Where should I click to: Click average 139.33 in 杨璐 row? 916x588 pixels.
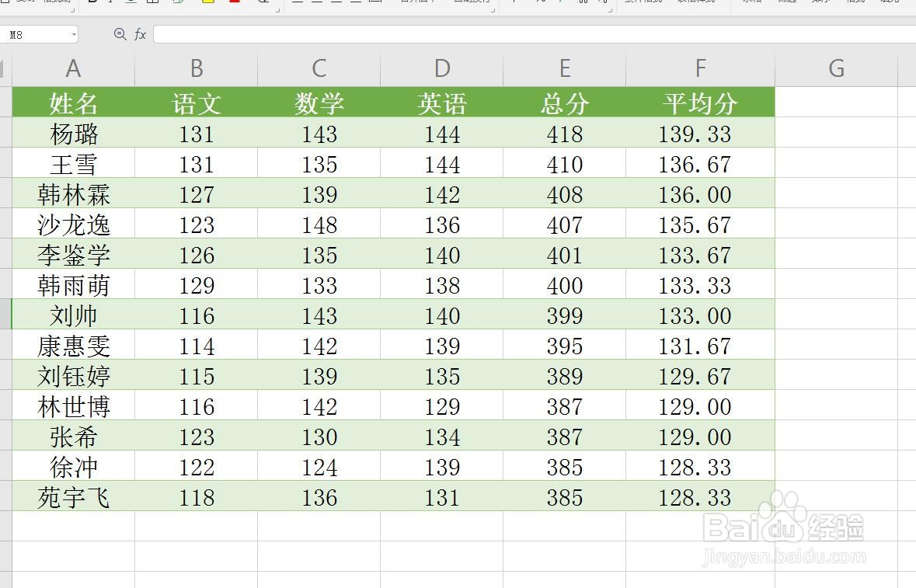[x=701, y=133]
